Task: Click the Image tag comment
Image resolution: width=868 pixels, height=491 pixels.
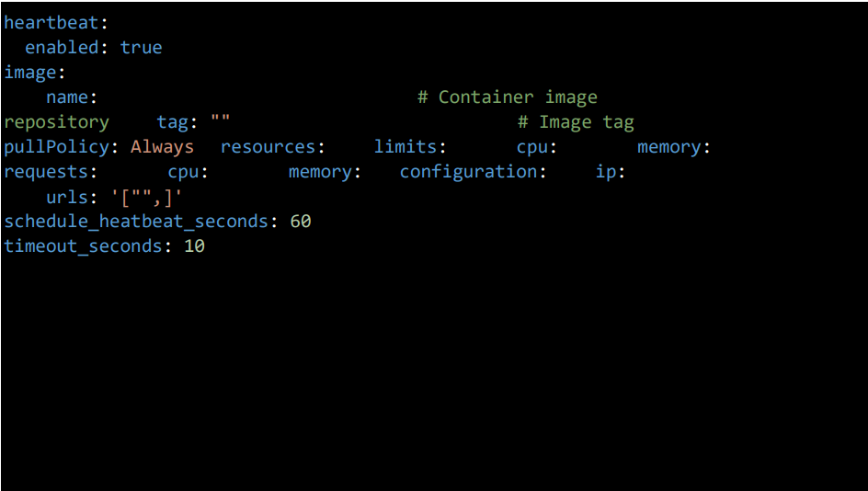Action: (x=577, y=122)
